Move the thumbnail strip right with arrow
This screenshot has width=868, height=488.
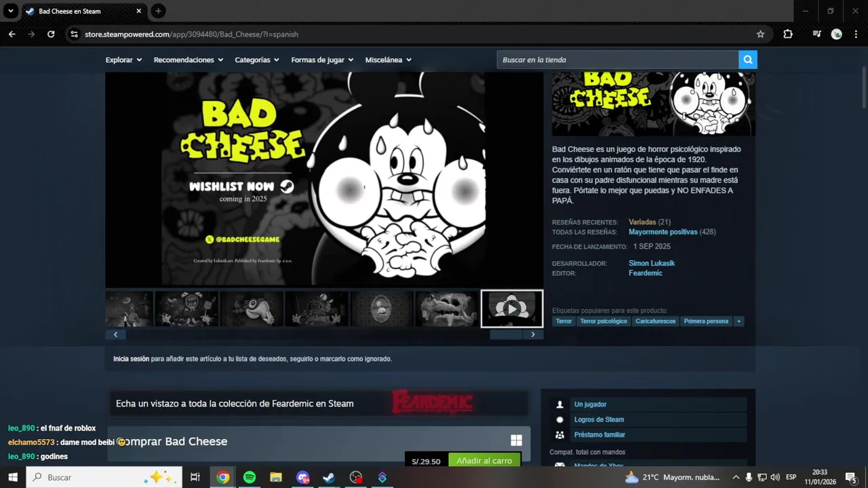[533, 334]
